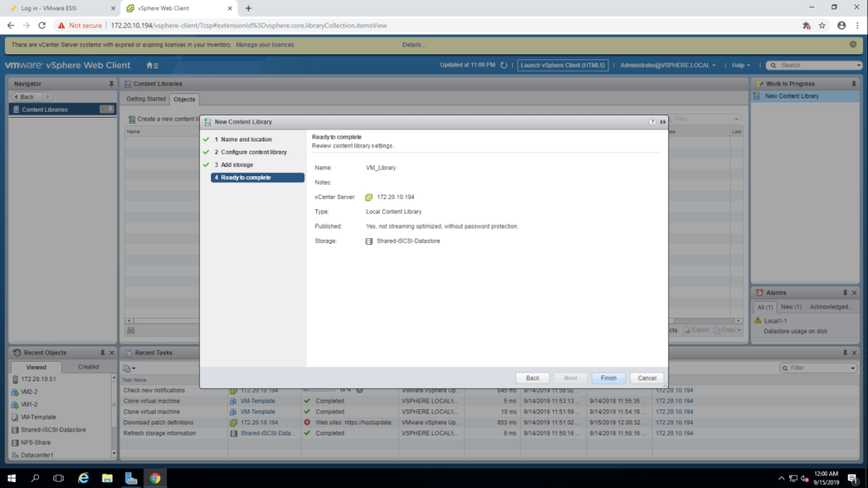Viewport: 868px width, 488px height.
Task: Cancel the New Content Library wizard
Action: (647, 378)
